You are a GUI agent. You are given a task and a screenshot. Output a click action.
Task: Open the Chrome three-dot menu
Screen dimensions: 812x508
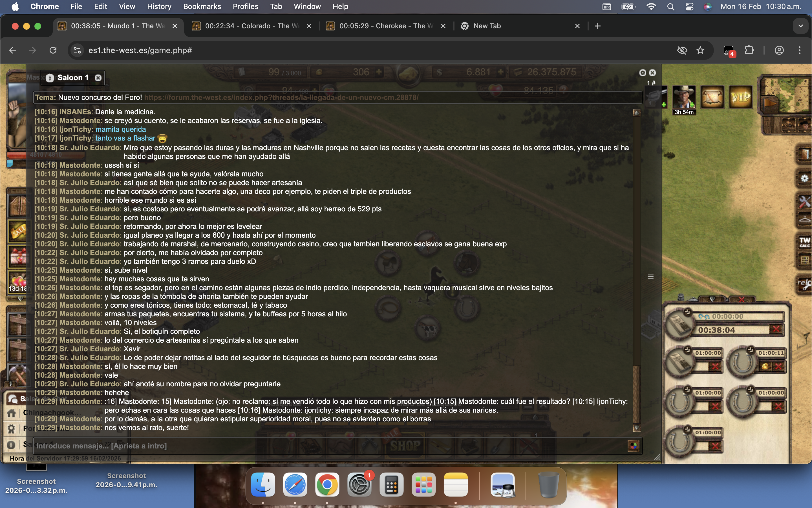point(800,51)
